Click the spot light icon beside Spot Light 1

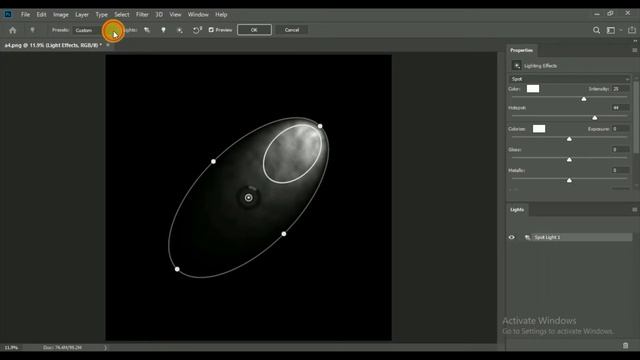(x=527, y=237)
